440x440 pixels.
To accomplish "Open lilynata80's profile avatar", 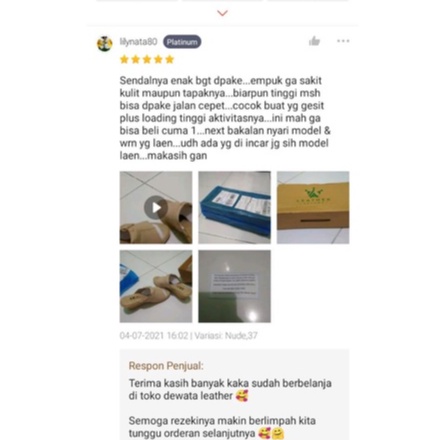I will pyautogui.click(x=105, y=44).
